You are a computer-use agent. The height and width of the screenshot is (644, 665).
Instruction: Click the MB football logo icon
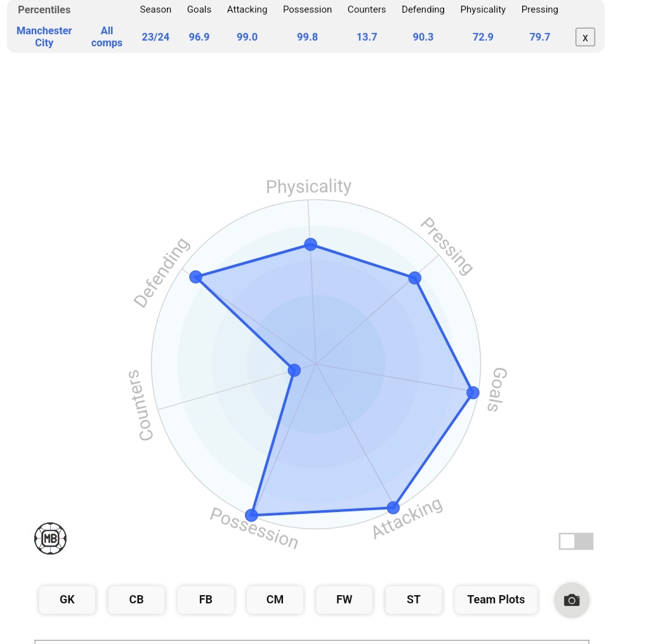(50, 539)
